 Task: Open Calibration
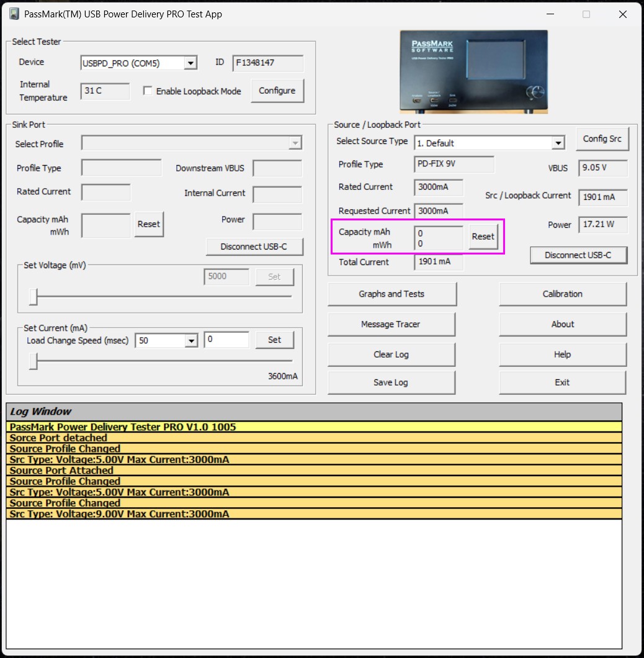click(563, 294)
